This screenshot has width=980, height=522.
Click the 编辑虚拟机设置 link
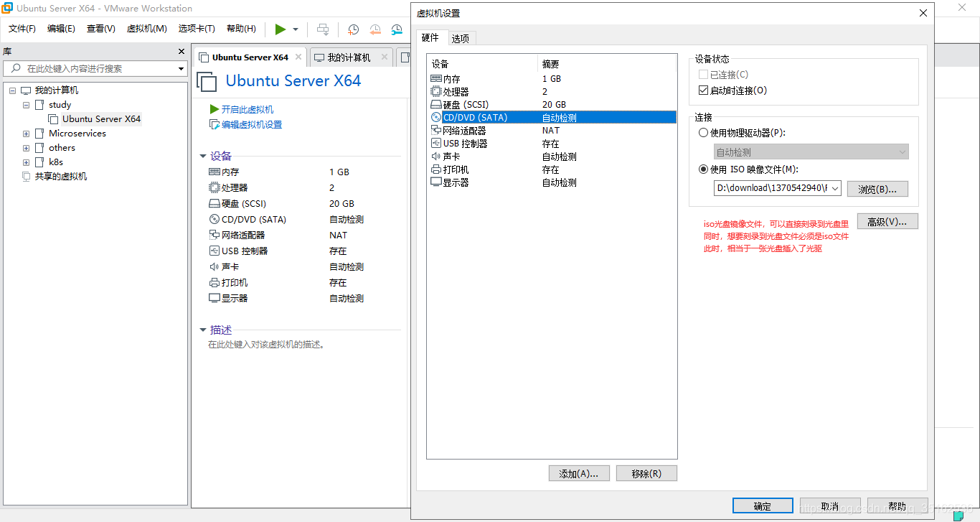(252, 124)
